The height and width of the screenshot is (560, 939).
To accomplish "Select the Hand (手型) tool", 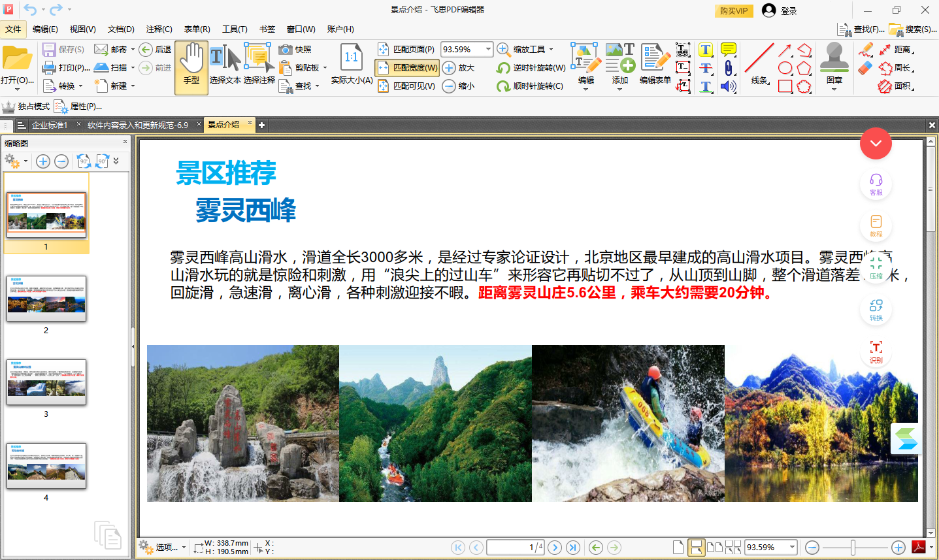I will click(191, 67).
